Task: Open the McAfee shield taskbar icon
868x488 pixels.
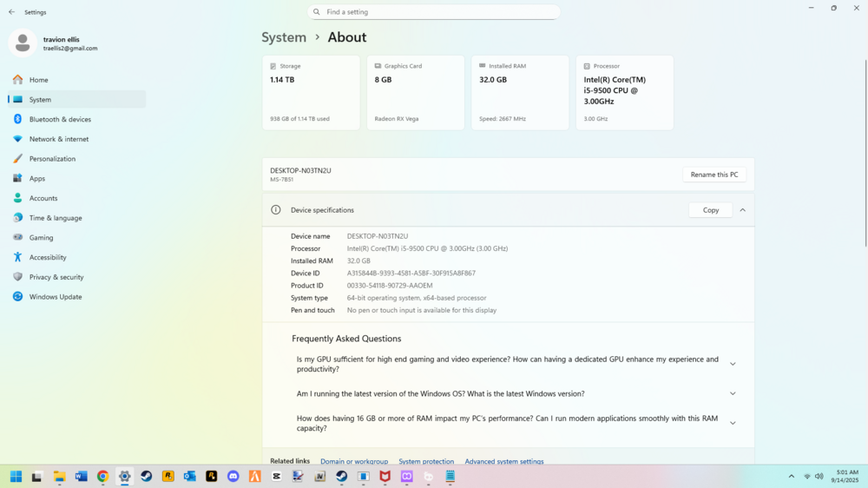Action: tap(385, 477)
